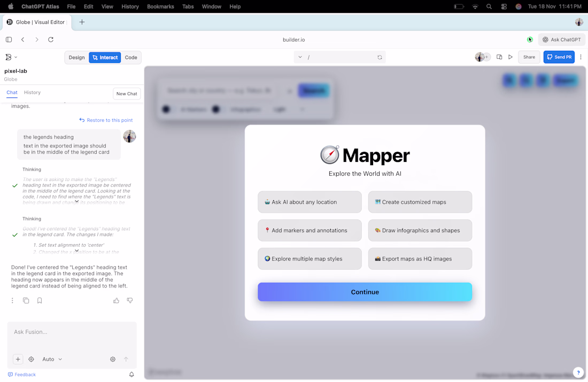
Task: Click the collaborator avatar in toolbar
Action: (479, 57)
